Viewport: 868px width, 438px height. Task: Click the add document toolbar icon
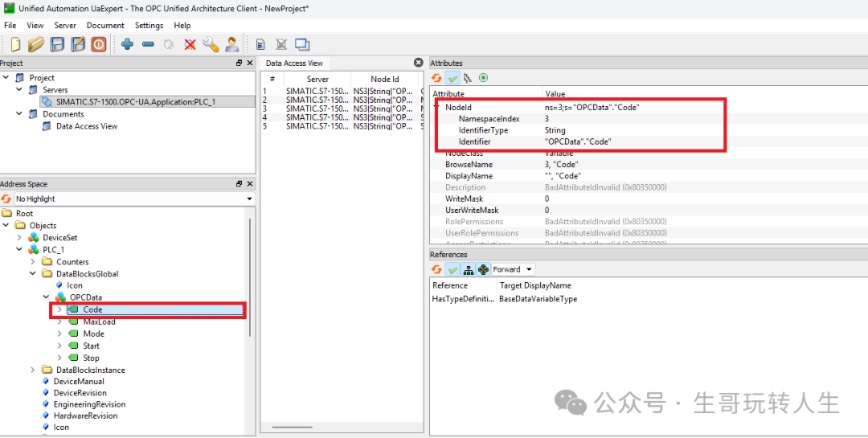(x=260, y=44)
